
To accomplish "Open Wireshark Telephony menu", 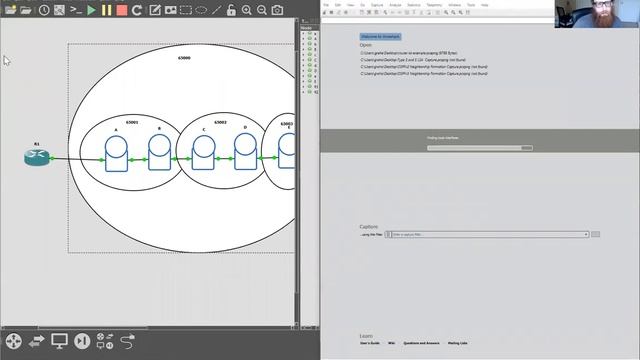I will pos(434,5).
